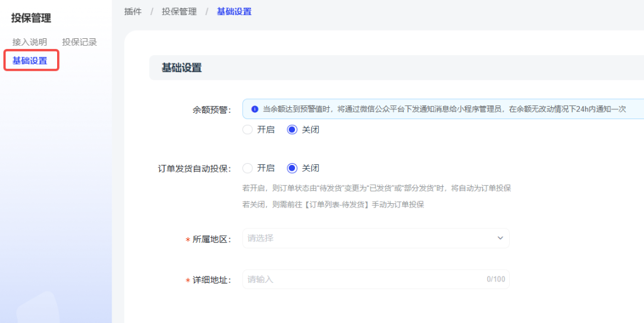Turn on 订单发货自动投保 with 开启
The height and width of the screenshot is (323, 644).
(248, 168)
